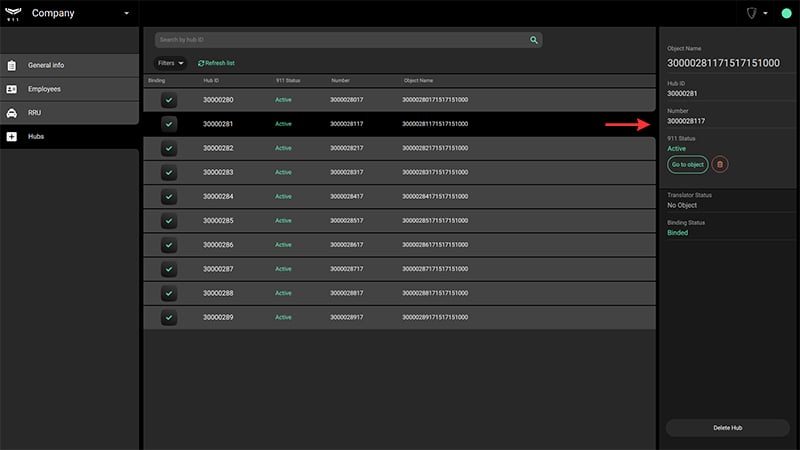Viewport: 800px width, 450px height.
Task: Click Object Name value in details panel
Action: pyautogui.click(x=723, y=63)
